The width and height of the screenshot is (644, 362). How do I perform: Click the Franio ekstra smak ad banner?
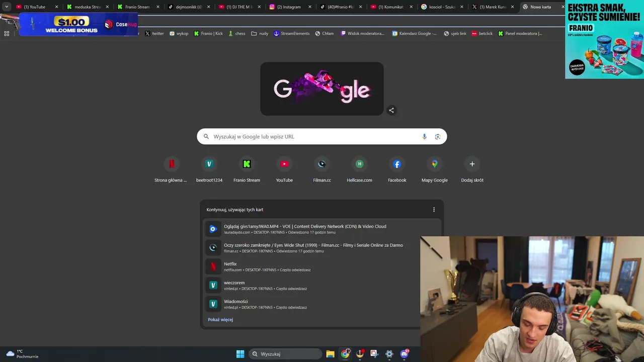point(604,39)
